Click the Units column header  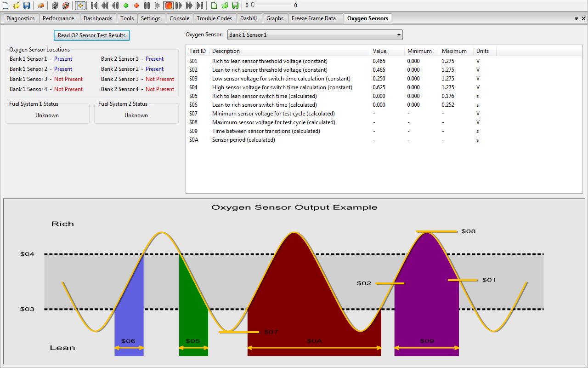coord(485,51)
